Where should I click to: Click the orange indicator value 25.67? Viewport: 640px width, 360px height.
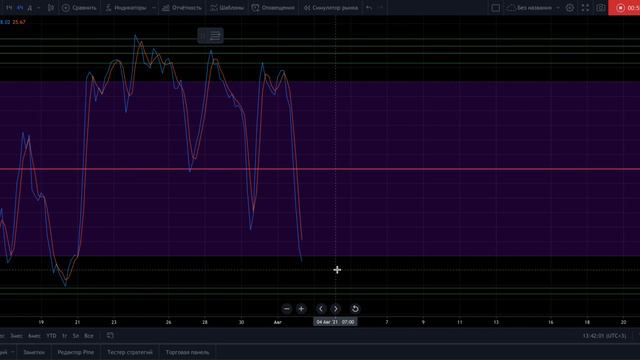19,22
